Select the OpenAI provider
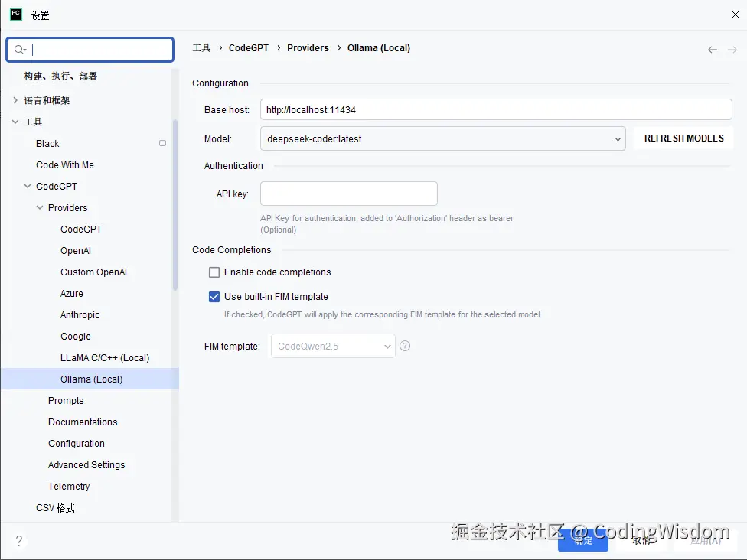 tap(75, 250)
